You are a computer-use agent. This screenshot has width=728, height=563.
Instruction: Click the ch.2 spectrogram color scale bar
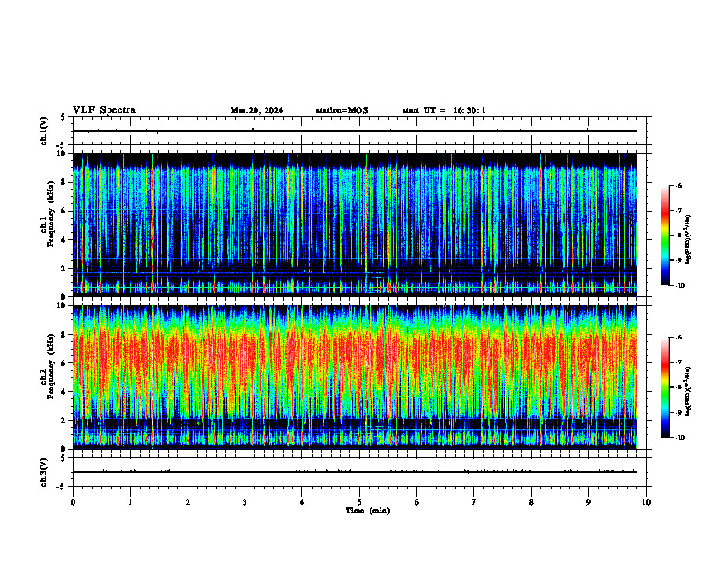click(x=665, y=387)
